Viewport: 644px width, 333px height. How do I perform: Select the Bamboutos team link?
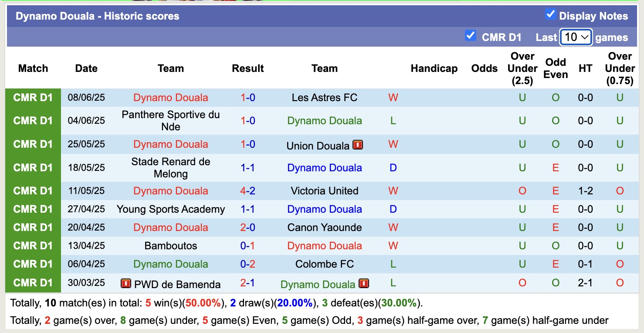click(170, 246)
